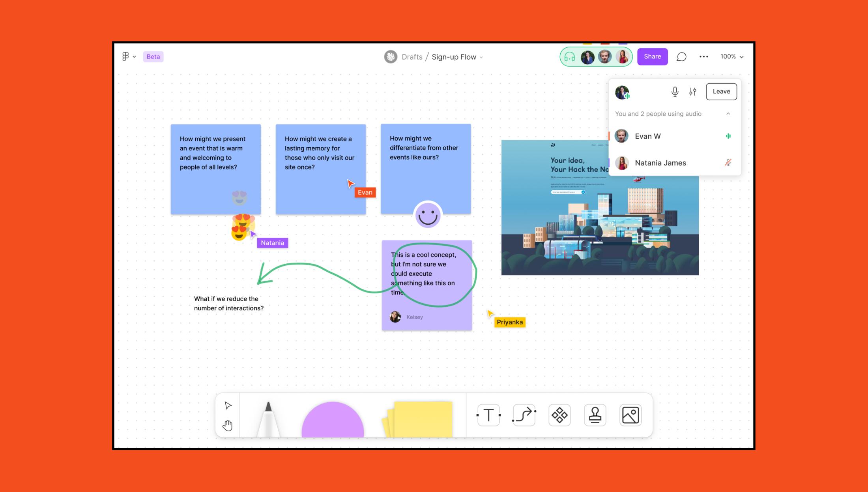This screenshot has height=492, width=868.
Task: Open the Figma main menu
Action: point(128,57)
